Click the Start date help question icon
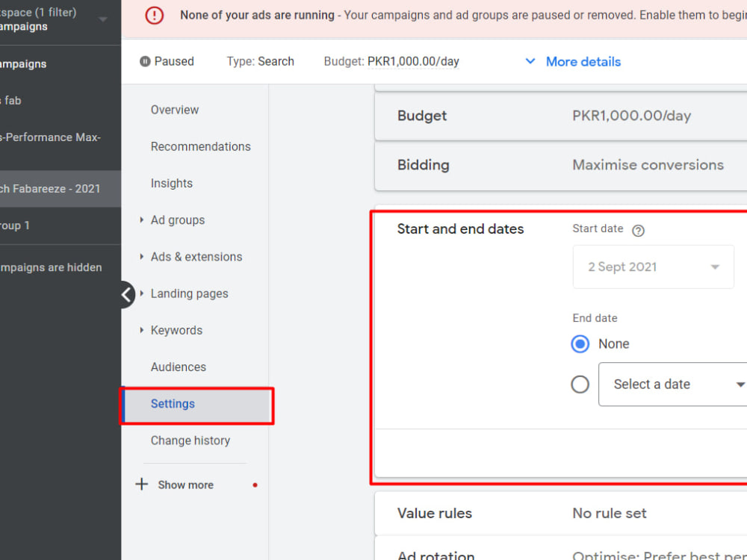 pyautogui.click(x=638, y=231)
